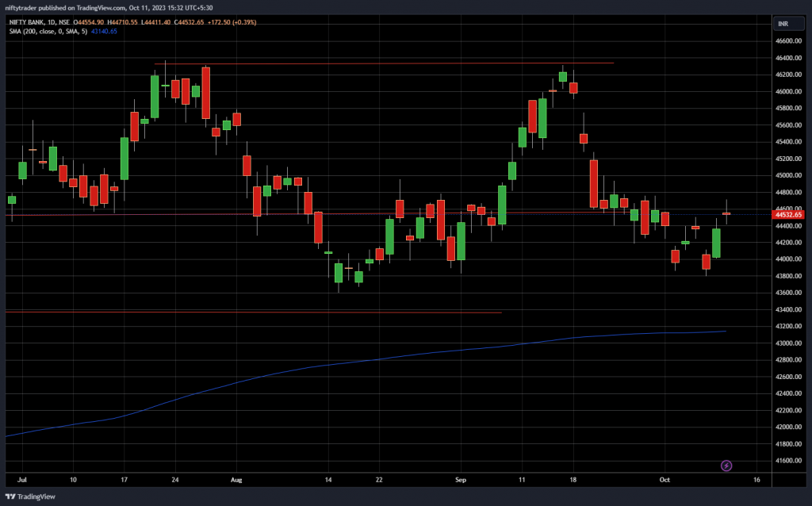Click price label 45200.00 on the axis
This screenshot has height=506, width=812.
[788, 159]
